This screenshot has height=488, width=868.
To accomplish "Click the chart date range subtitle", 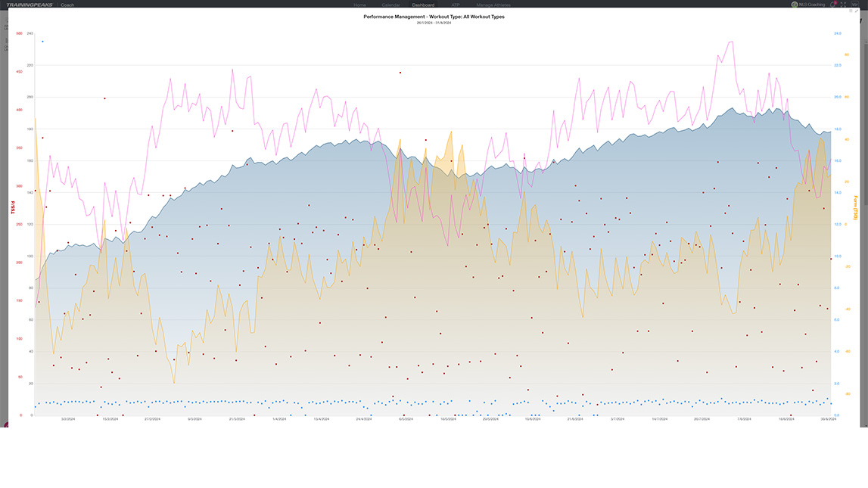I will 434,23.
